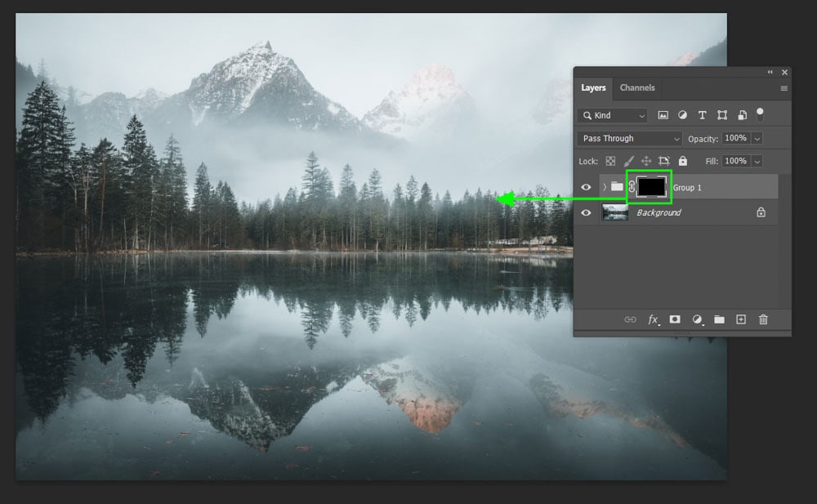Filter layers by pixel layers icon
Screen dimensions: 817x504
click(663, 115)
